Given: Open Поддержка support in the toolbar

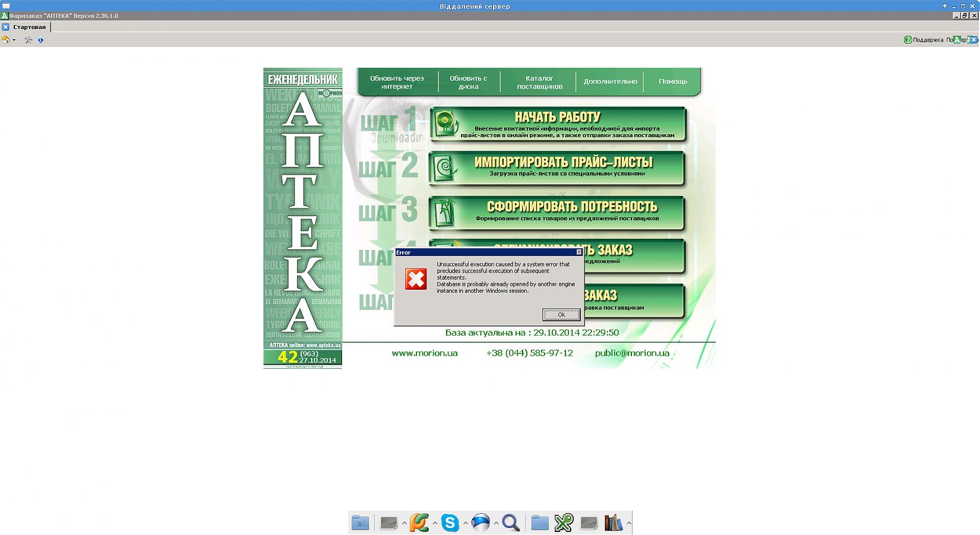Looking at the screenshot, I should click(924, 40).
